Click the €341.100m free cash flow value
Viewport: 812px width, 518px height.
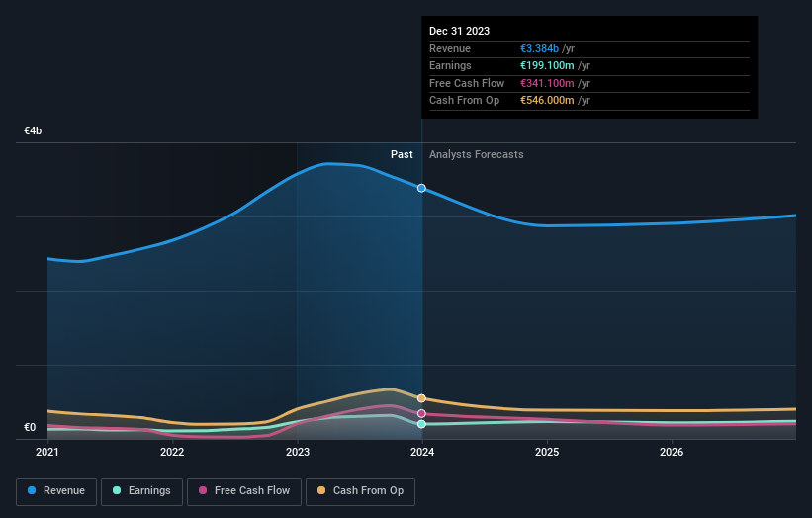coord(547,83)
